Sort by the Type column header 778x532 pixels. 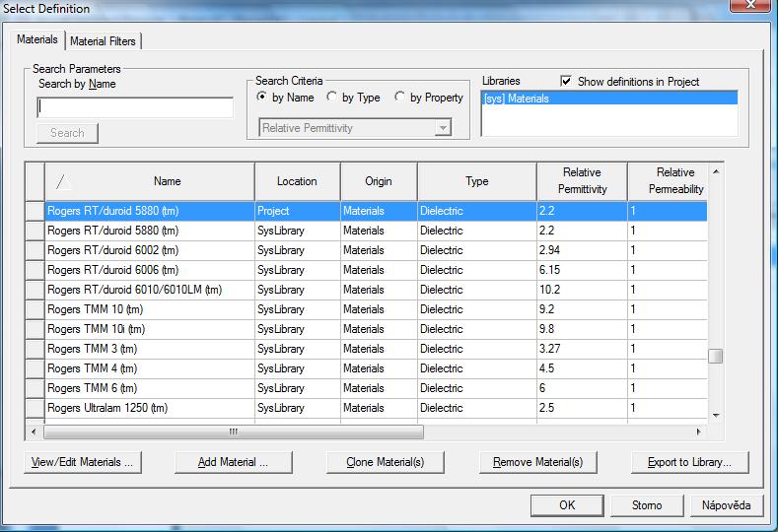click(x=477, y=181)
